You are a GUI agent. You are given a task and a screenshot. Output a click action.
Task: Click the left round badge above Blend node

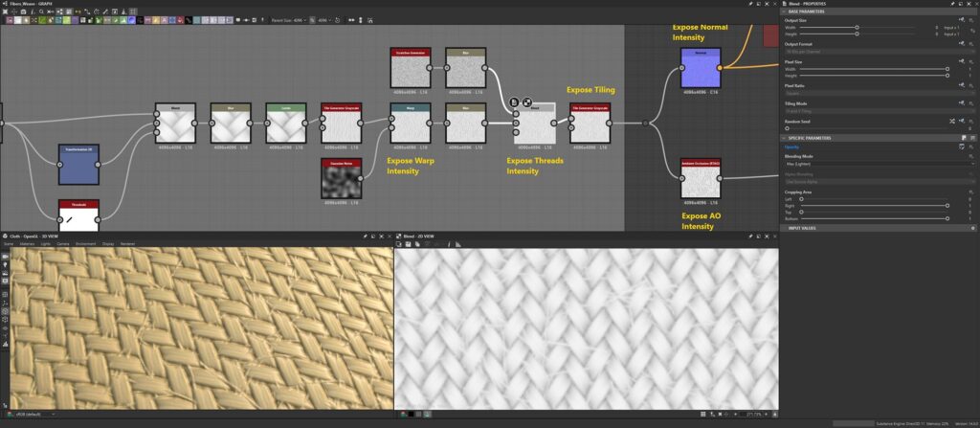click(x=515, y=102)
